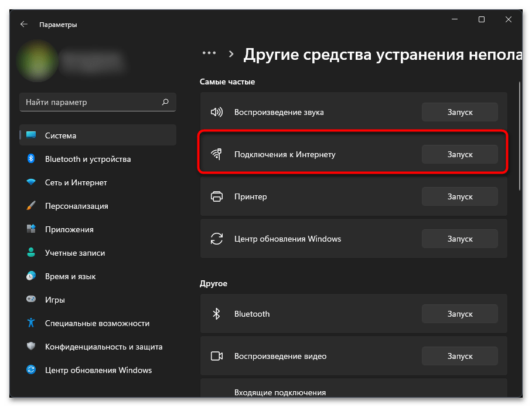Image resolution: width=532 pixels, height=407 pixels.
Task: Click the video camera icon for Воспроизведение видео
Action: click(217, 356)
